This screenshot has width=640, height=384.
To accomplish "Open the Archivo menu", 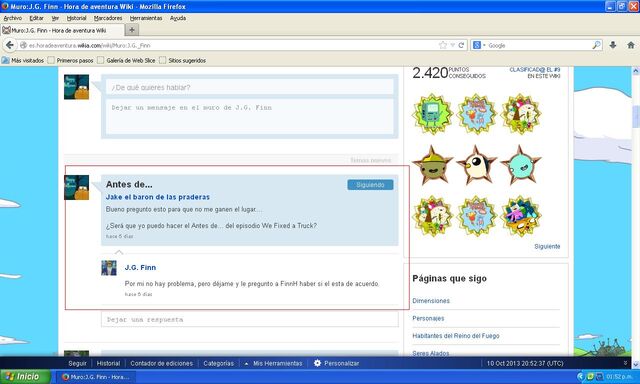I will coord(13,18).
